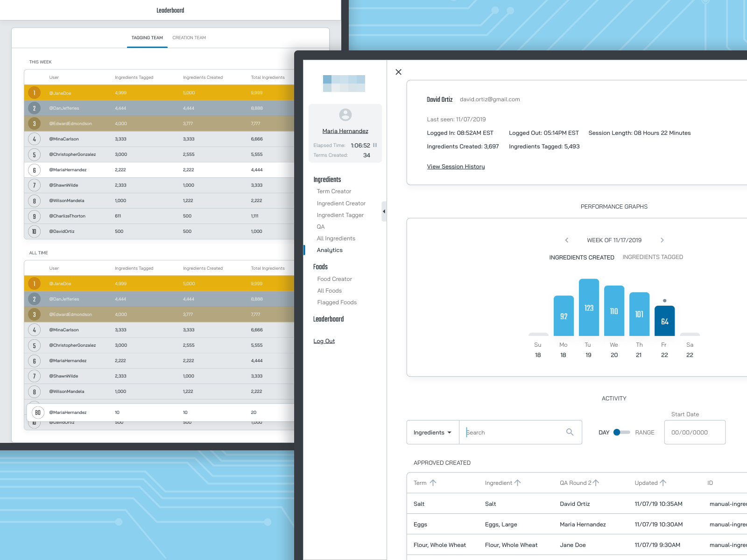The image size is (747, 560).
Task: Pause the Elapsed Time timer
Action: [x=375, y=145]
